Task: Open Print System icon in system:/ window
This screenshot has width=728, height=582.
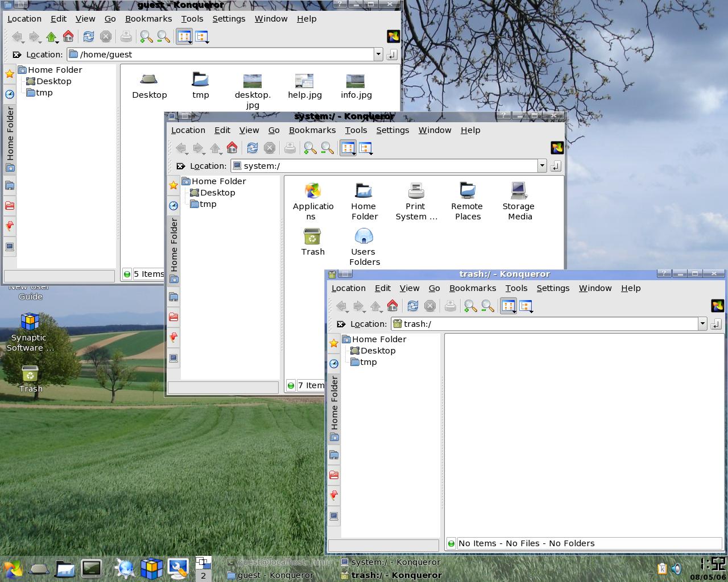Action: 416,202
